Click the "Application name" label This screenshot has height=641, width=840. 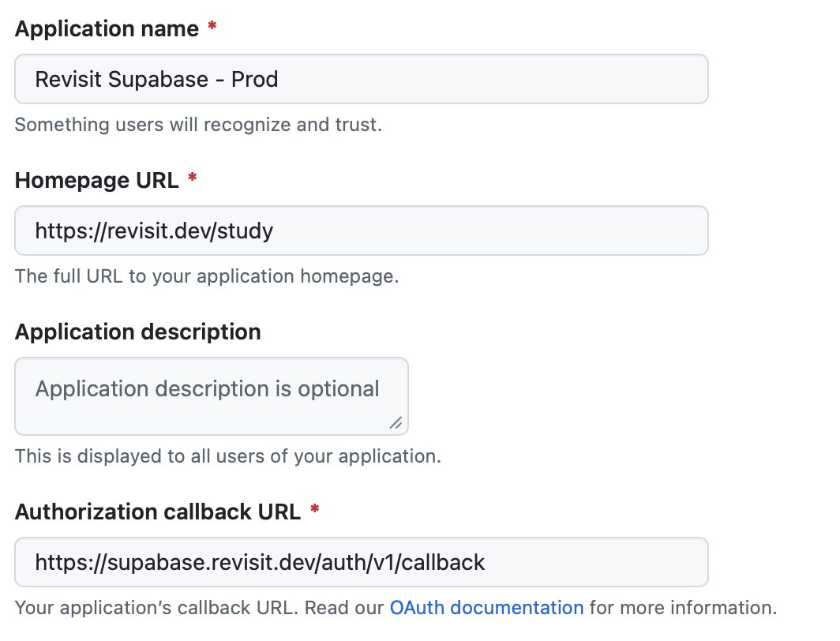point(107,29)
